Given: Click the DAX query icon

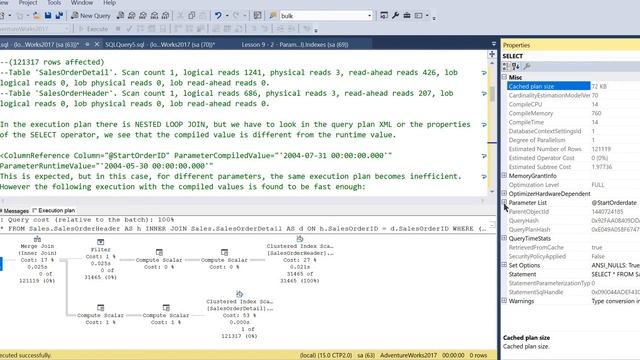Looking at the screenshot, I should [165, 16].
